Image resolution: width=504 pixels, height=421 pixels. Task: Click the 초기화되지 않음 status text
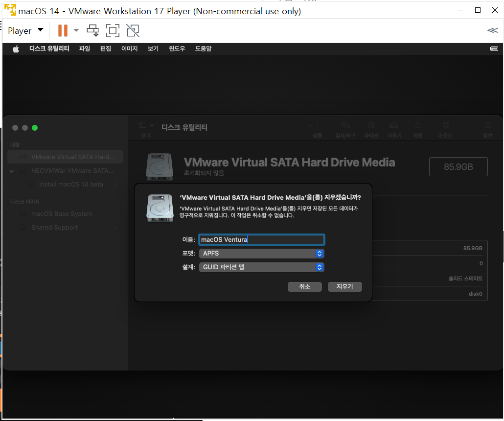(204, 173)
